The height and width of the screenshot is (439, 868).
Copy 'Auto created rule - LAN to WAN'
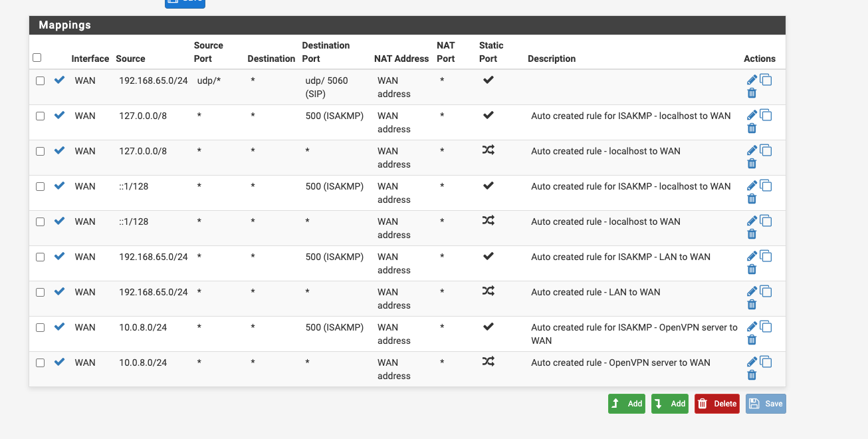click(x=766, y=291)
